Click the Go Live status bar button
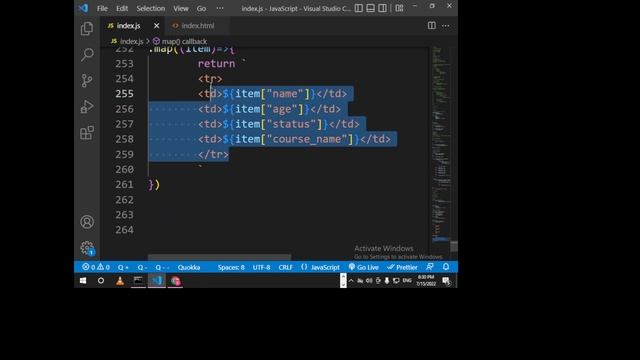 [363, 267]
